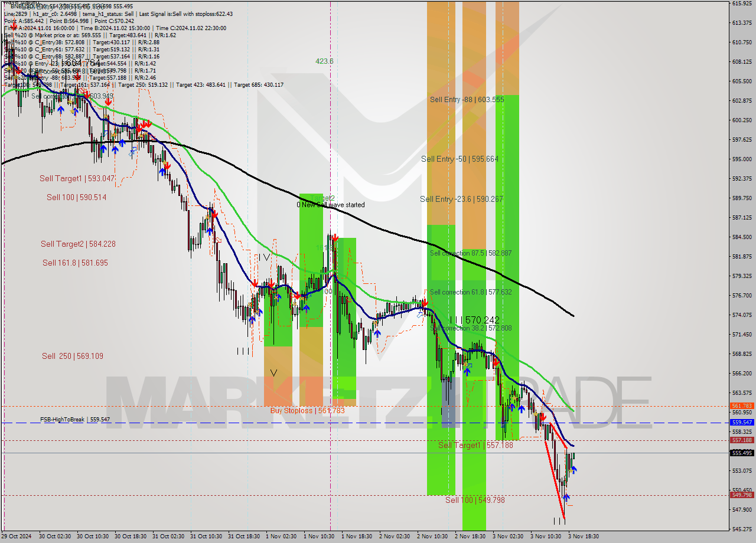
Task: Click the 'Sell correction 87.5 | 582.887' label
Action: point(471,253)
